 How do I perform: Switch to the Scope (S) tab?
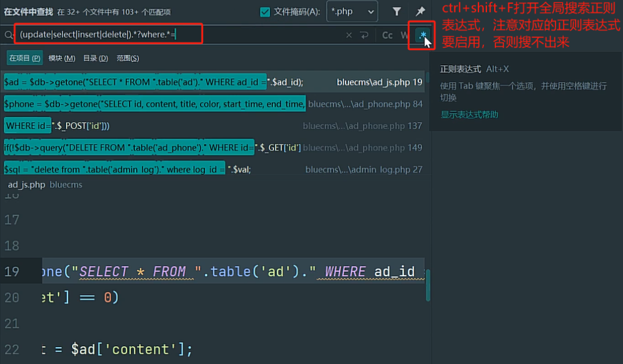(x=128, y=58)
